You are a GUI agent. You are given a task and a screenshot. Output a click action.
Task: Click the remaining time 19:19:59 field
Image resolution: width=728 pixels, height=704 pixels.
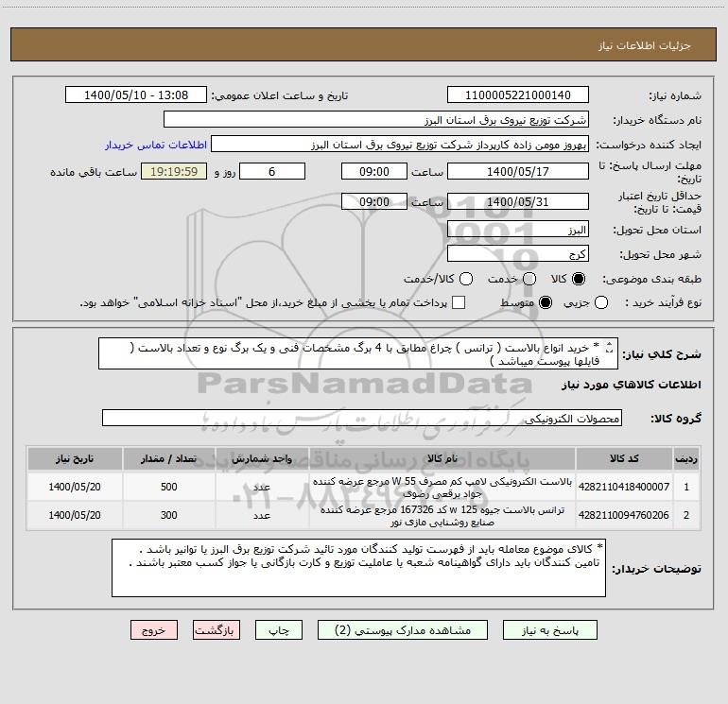point(174,172)
